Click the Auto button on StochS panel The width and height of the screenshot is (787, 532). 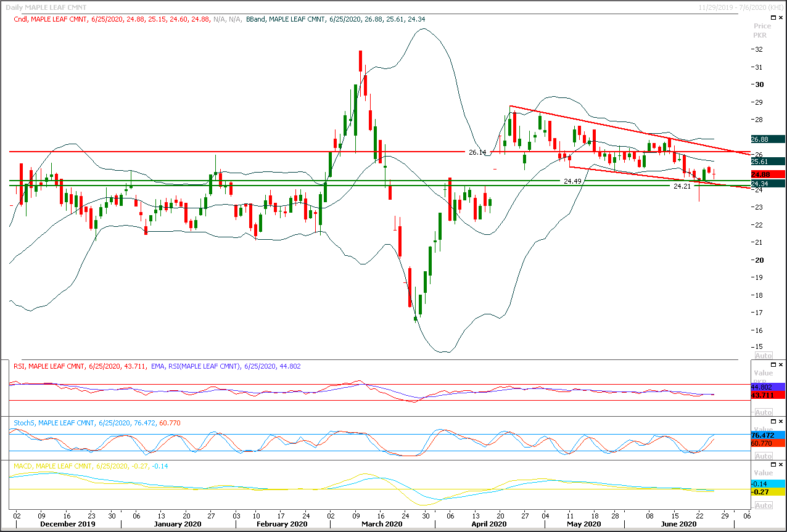pos(764,456)
